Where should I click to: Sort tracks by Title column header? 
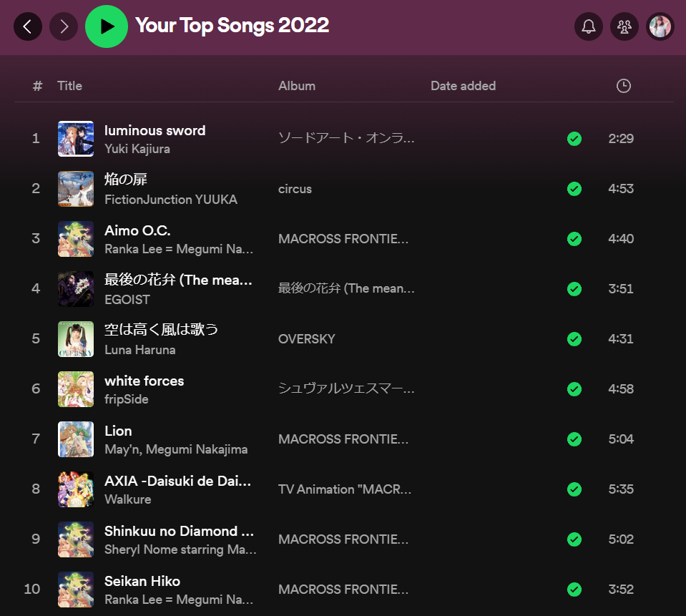pos(69,86)
